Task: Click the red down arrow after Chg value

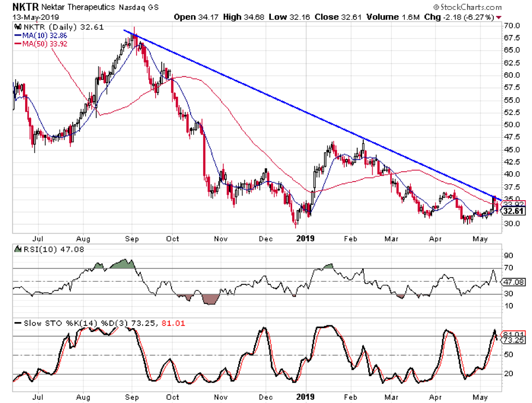Action: tap(499, 17)
